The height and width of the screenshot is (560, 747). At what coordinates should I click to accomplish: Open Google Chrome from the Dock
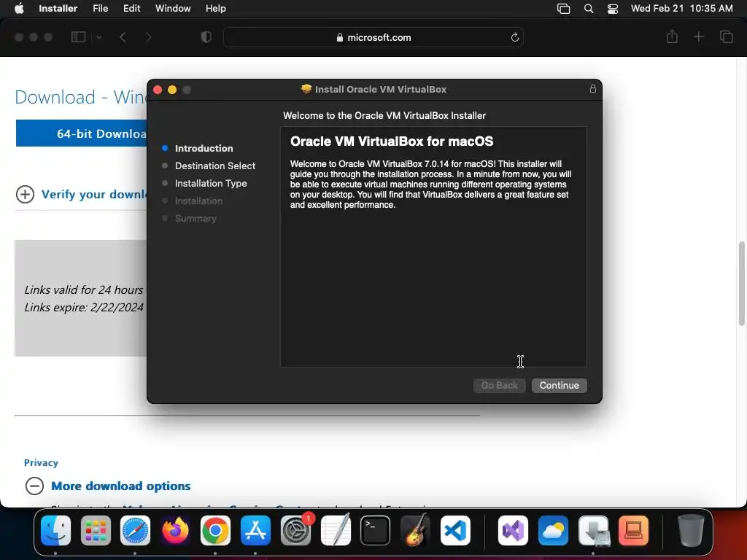point(215,530)
